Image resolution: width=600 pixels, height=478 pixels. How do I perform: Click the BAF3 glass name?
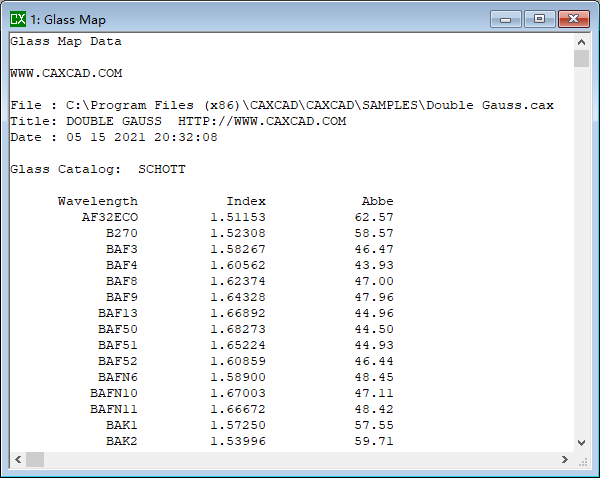pos(122,250)
